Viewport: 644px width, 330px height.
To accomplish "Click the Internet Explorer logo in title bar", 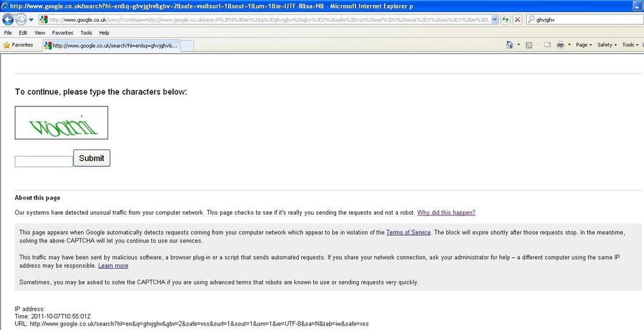I will click(x=5, y=6).
